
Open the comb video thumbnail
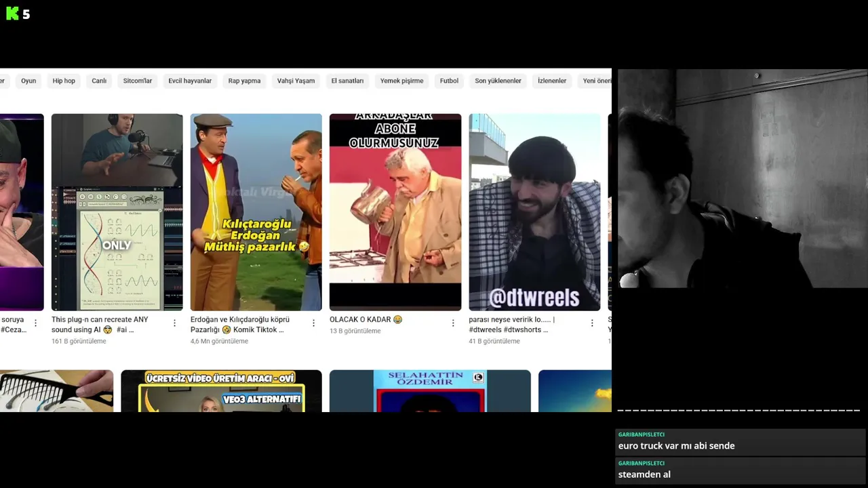[x=56, y=391]
